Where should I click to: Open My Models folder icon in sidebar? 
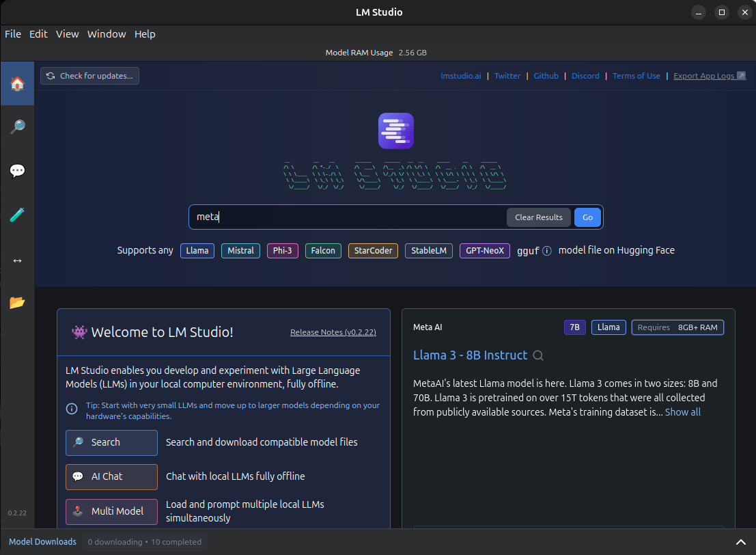17,303
